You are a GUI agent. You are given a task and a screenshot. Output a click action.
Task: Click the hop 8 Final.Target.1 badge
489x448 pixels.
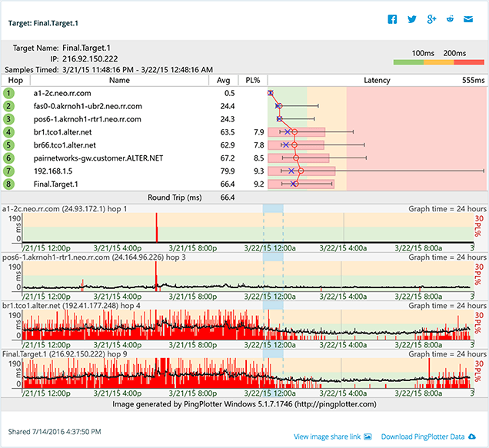(x=8, y=184)
